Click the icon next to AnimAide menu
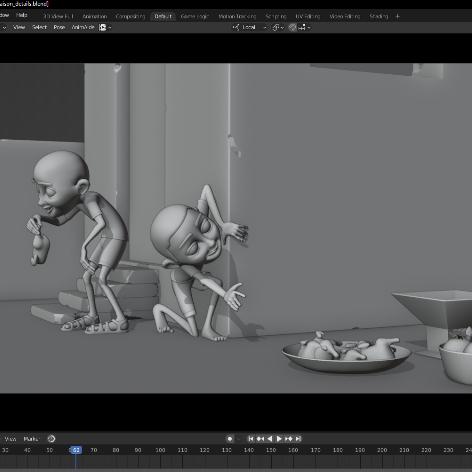Screen dimensions: 472x472 pyautogui.click(x=103, y=27)
